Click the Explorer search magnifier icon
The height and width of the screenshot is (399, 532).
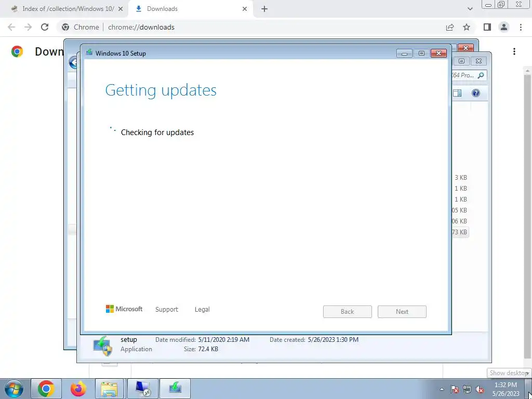coord(481,75)
